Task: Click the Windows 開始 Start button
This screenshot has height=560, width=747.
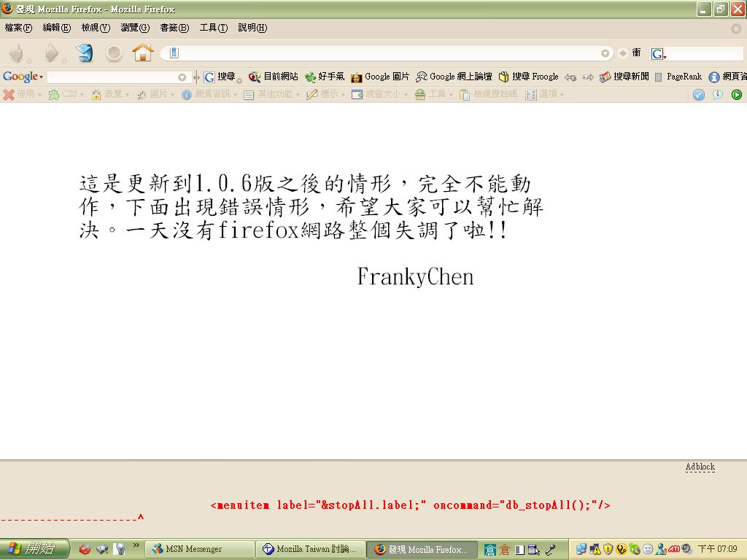Action: coord(34,548)
